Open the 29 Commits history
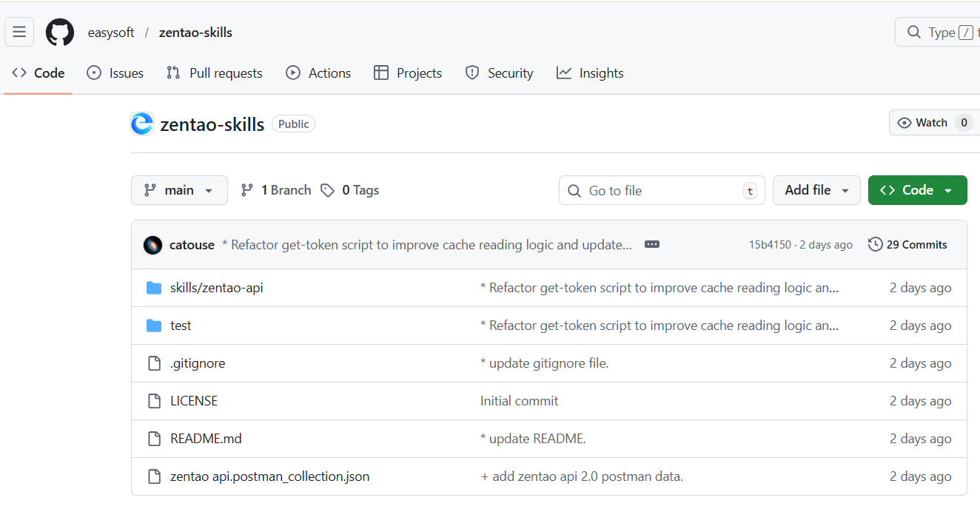Screen dimensions: 980x509 tap(907, 245)
